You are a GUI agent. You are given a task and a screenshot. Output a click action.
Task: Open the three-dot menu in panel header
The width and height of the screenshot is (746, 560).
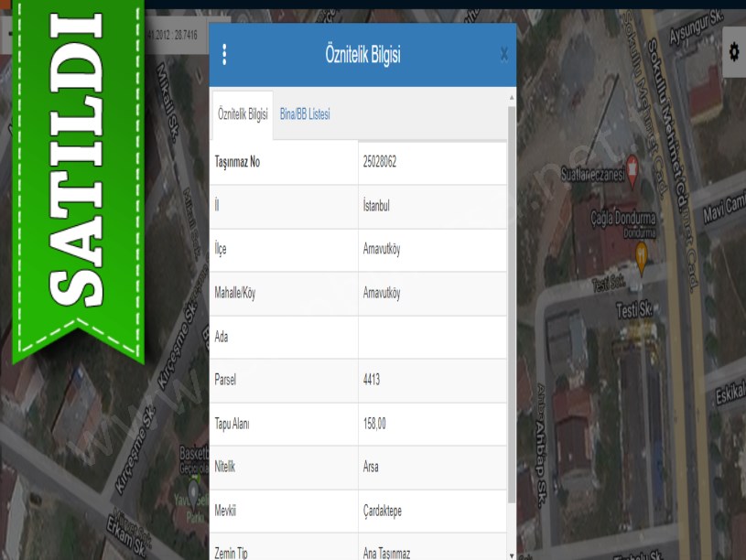[x=224, y=55]
